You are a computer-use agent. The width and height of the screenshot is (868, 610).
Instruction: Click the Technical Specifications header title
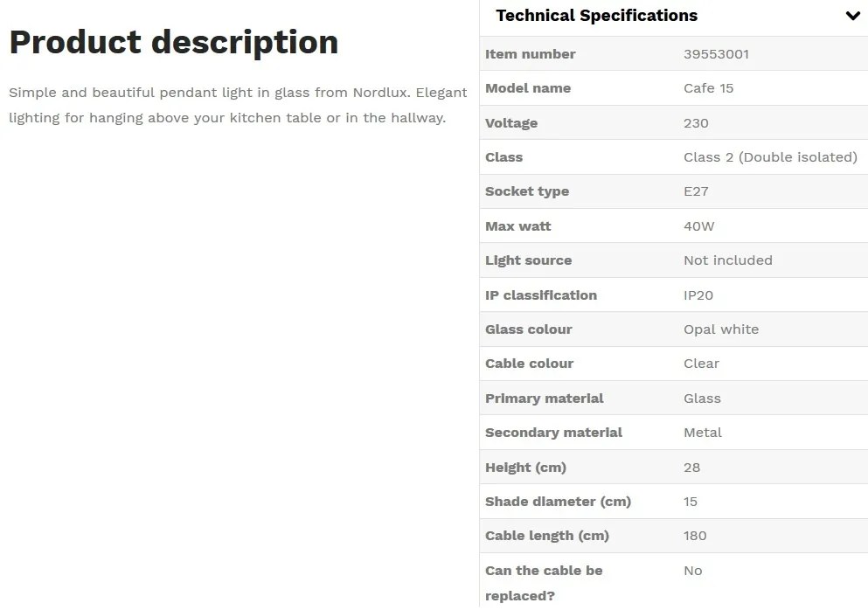tap(596, 16)
